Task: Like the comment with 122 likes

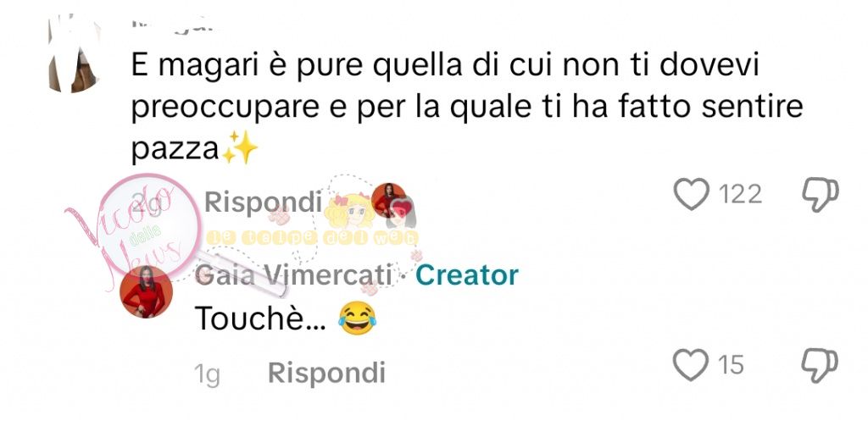Action: pos(691,194)
